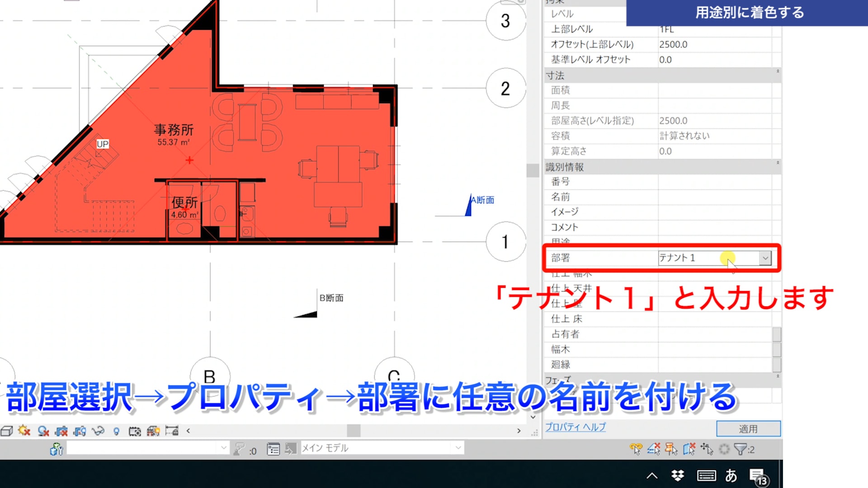Toggle Sun Path off icon
The height and width of the screenshot is (488, 868).
(24, 431)
